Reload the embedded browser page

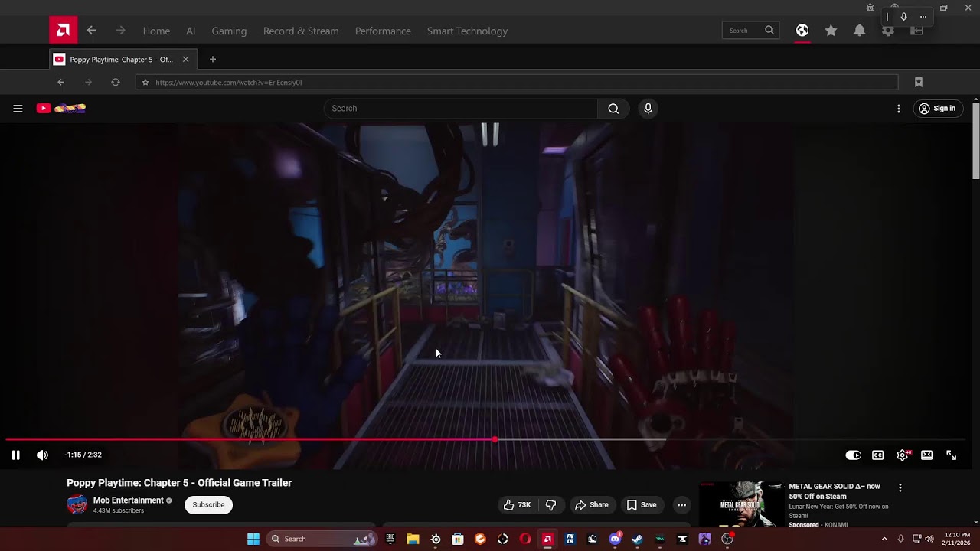coord(116,82)
